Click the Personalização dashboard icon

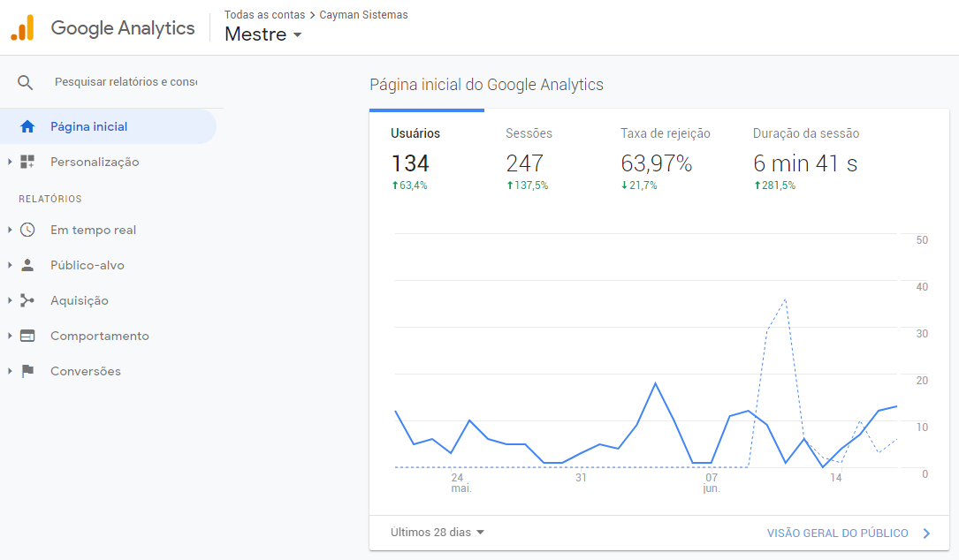pyautogui.click(x=27, y=162)
